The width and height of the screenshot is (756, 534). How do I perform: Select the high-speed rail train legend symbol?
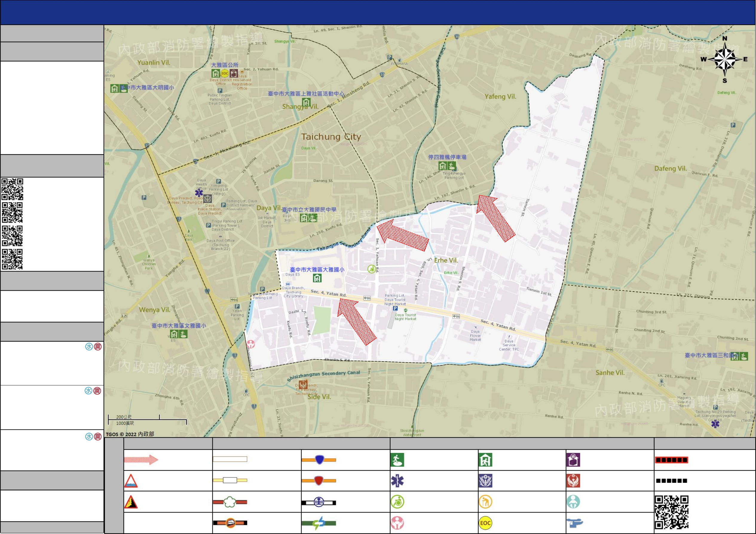click(x=230, y=523)
